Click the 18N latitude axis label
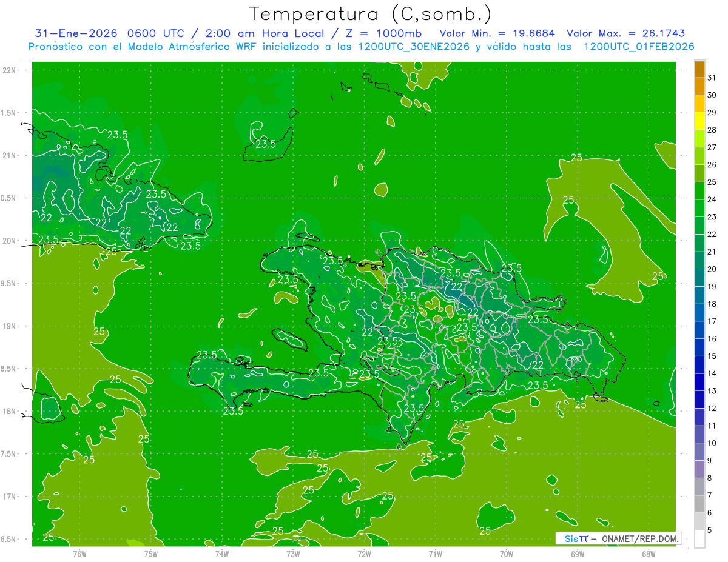 point(9,412)
